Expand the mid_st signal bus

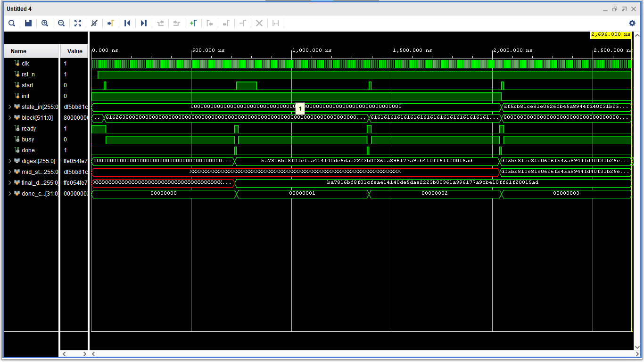[9, 172]
